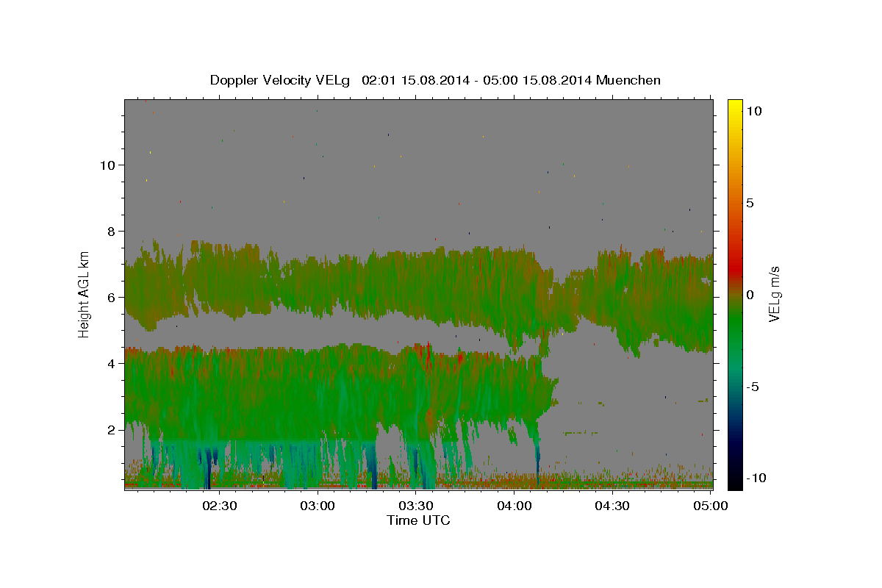Pick the yellow top of the velocity colorbar

(x=734, y=107)
